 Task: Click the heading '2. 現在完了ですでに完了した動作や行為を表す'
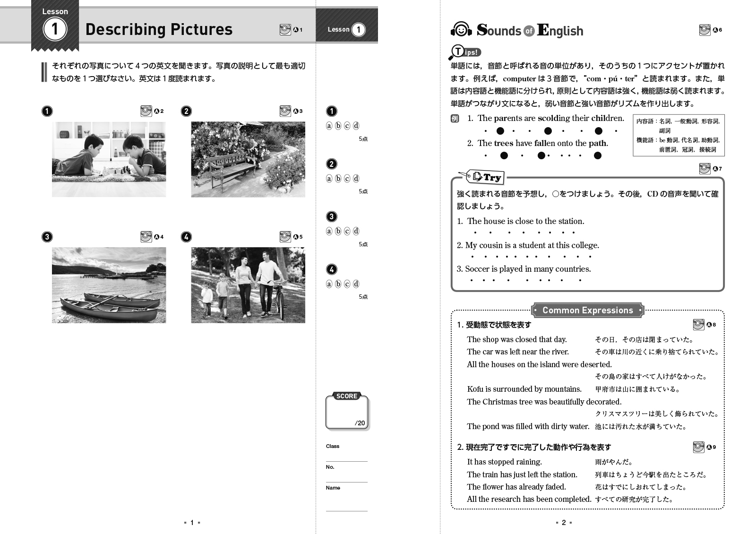coord(534,447)
